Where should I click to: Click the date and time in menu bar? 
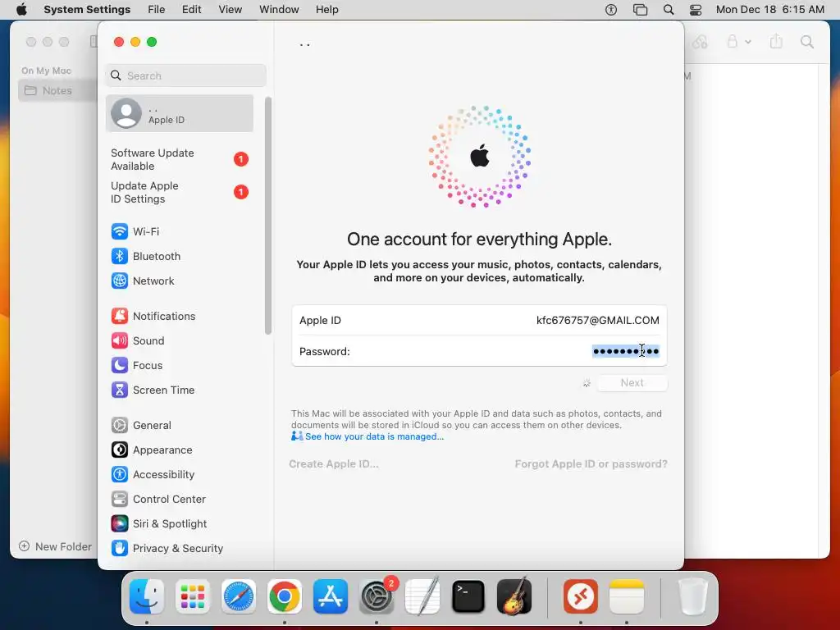point(769,10)
